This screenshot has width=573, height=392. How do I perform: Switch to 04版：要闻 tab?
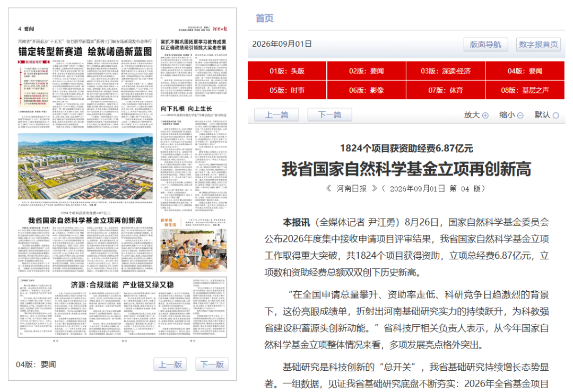[x=525, y=71]
